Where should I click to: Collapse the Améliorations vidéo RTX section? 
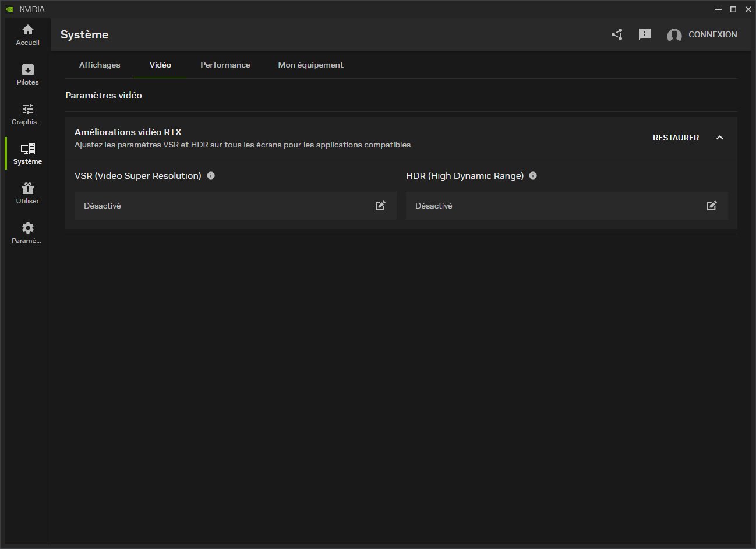coord(720,138)
